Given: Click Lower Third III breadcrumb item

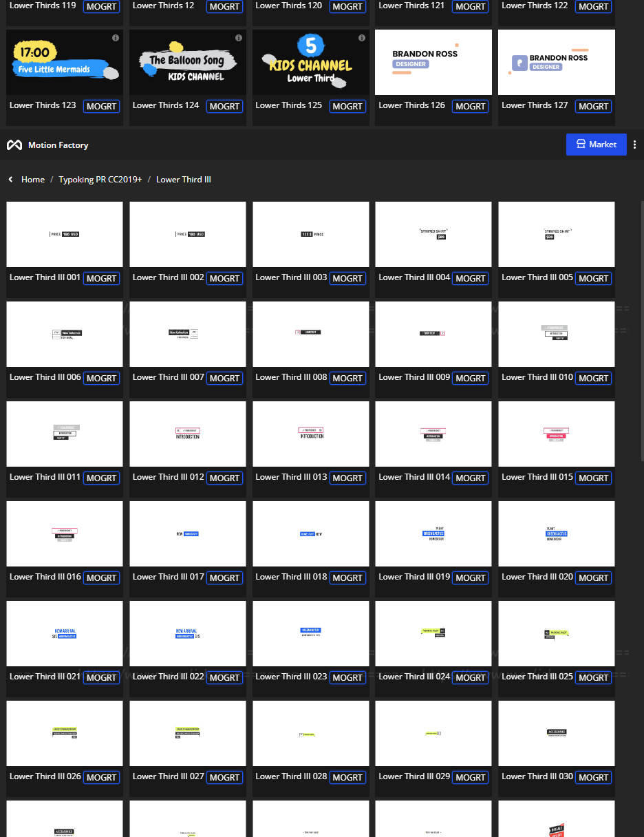Looking at the screenshot, I should (184, 180).
